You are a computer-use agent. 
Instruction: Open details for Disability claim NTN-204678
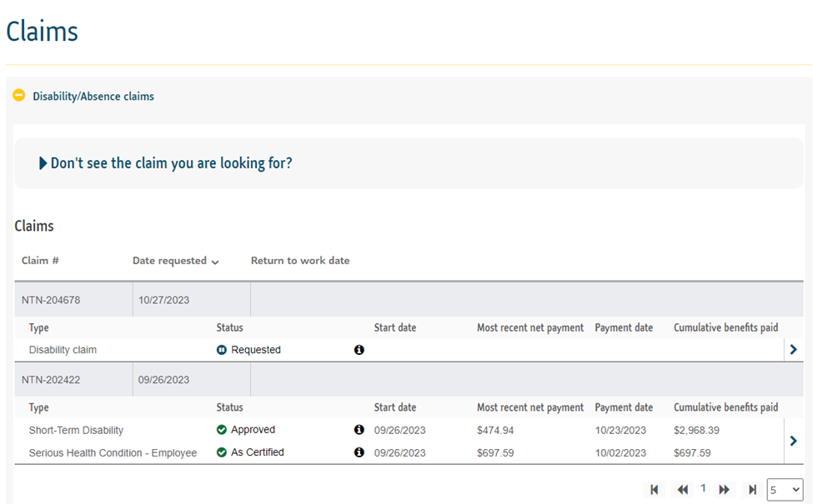tap(793, 349)
